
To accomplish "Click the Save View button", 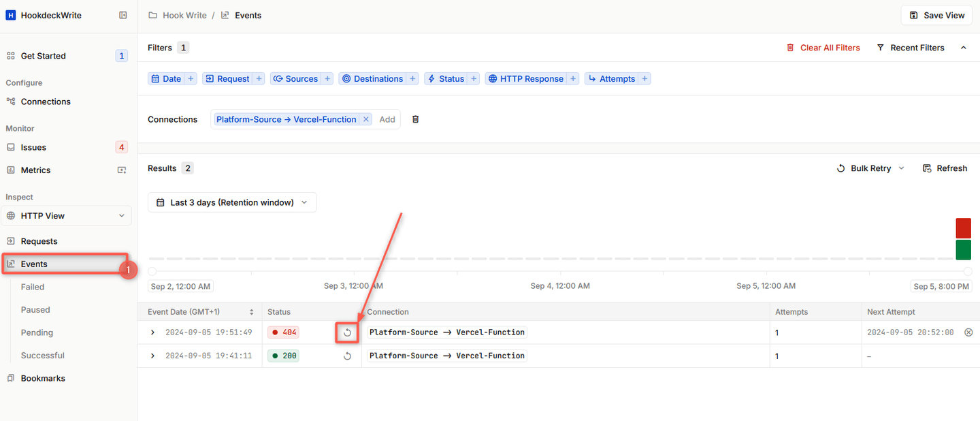I will 936,15.
